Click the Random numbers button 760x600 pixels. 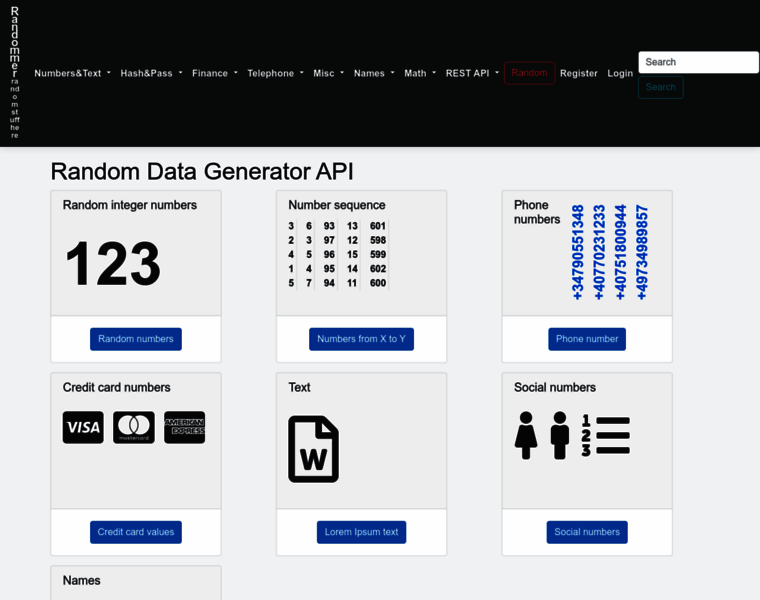tap(136, 339)
